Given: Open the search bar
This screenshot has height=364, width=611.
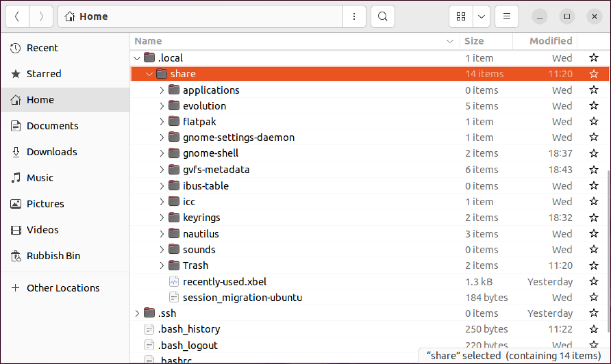Looking at the screenshot, I should [383, 16].
